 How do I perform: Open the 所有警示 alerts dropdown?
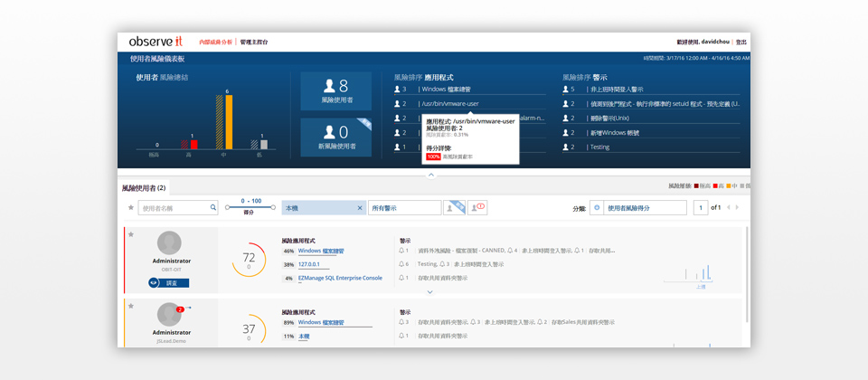(x=403, y=208)
